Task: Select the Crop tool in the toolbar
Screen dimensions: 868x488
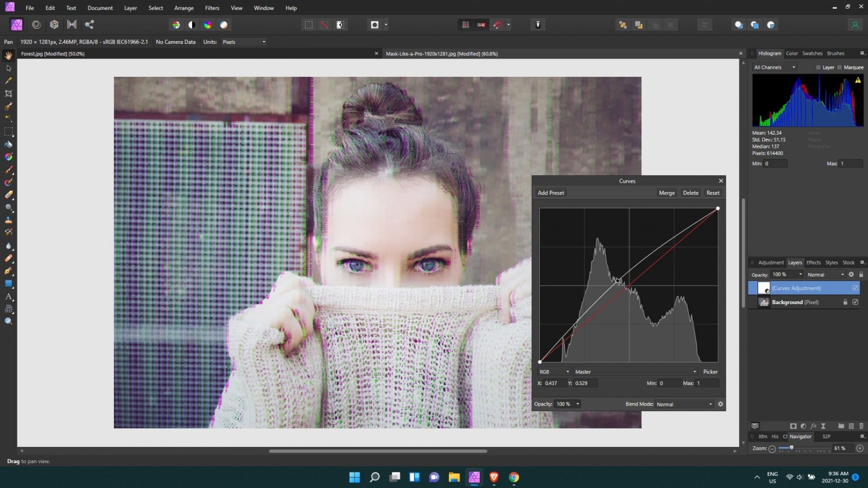Action: coord(9,94)
